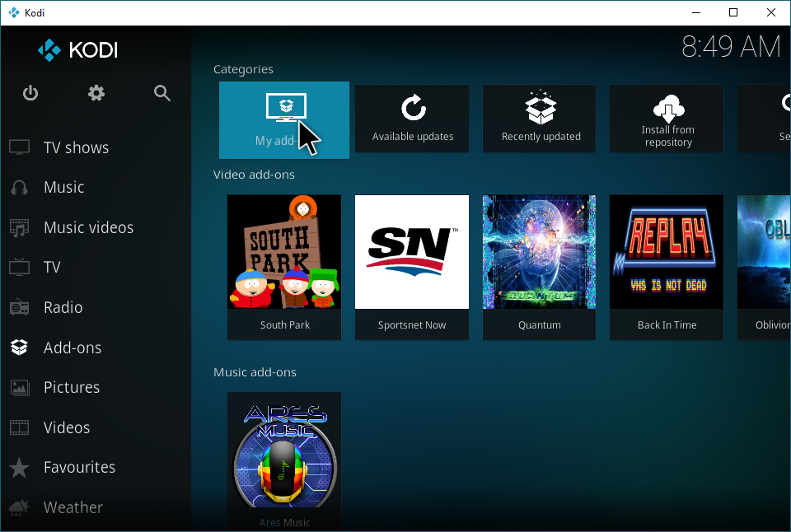This screenshot has height=532, width=791.
Task: Maximize the Kodi window
Action: point(733,12)
